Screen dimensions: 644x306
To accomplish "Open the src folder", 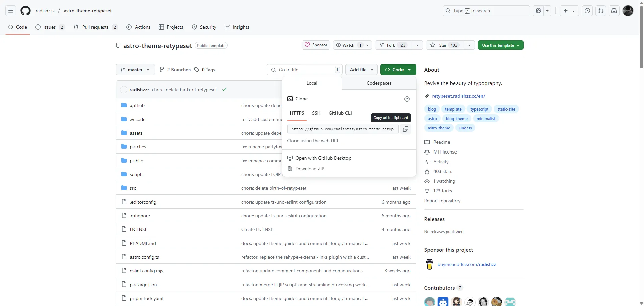I will [133, 188].
